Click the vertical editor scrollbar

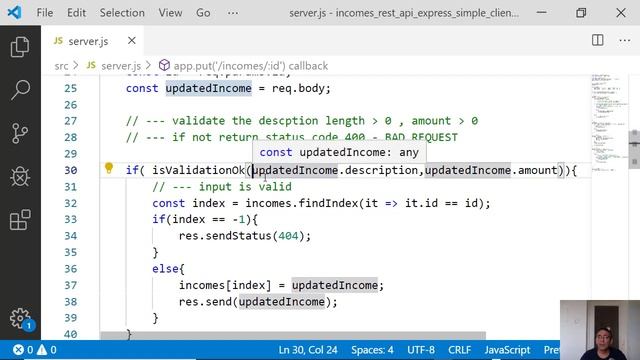tap(634, 149)
